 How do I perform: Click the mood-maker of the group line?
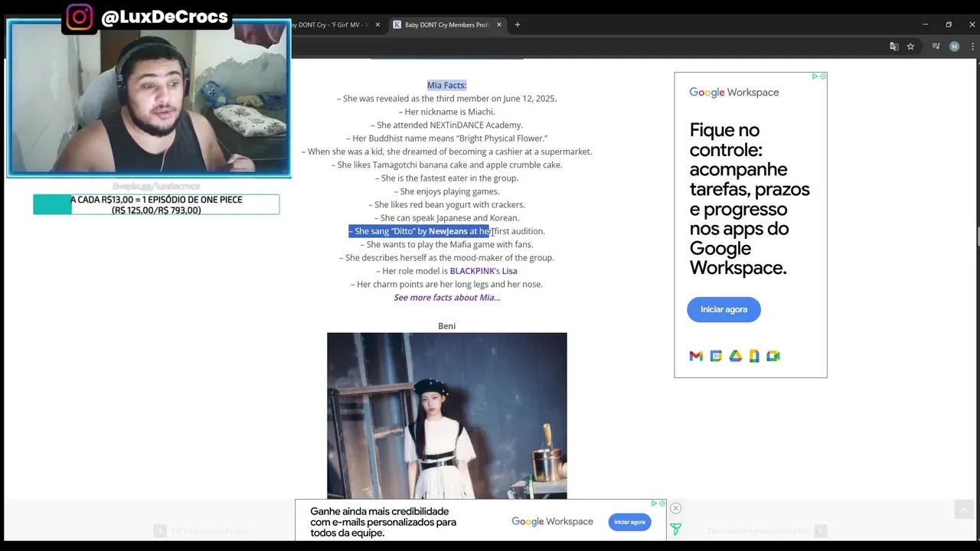coord(447,258)
